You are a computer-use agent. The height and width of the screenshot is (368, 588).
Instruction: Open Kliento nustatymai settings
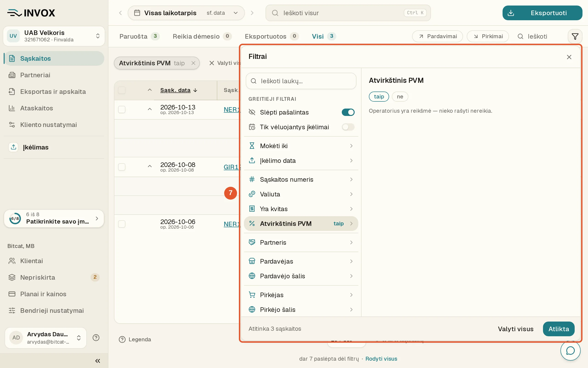[x=54, y=125]
